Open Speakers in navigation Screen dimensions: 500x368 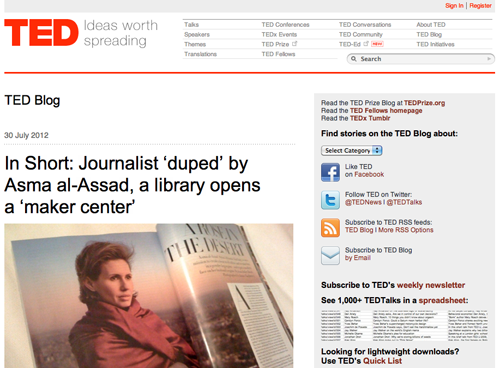pos(197,34)
